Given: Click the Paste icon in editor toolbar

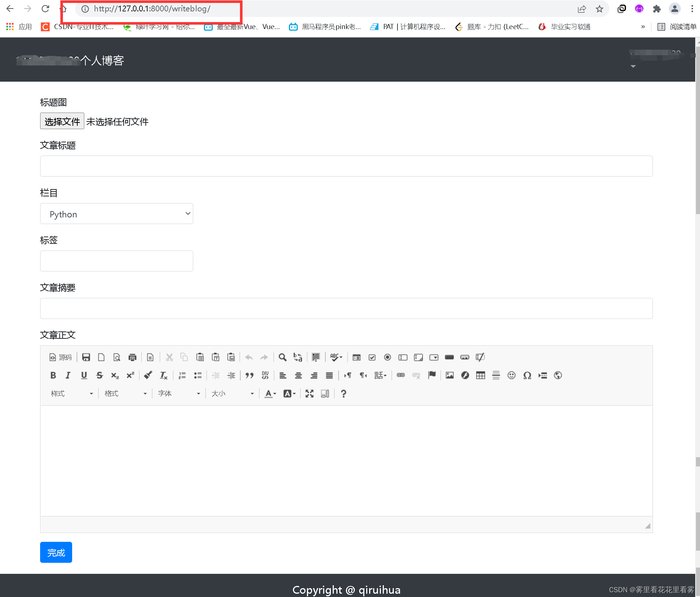Looking at the screenshot, I should (200, 357).
